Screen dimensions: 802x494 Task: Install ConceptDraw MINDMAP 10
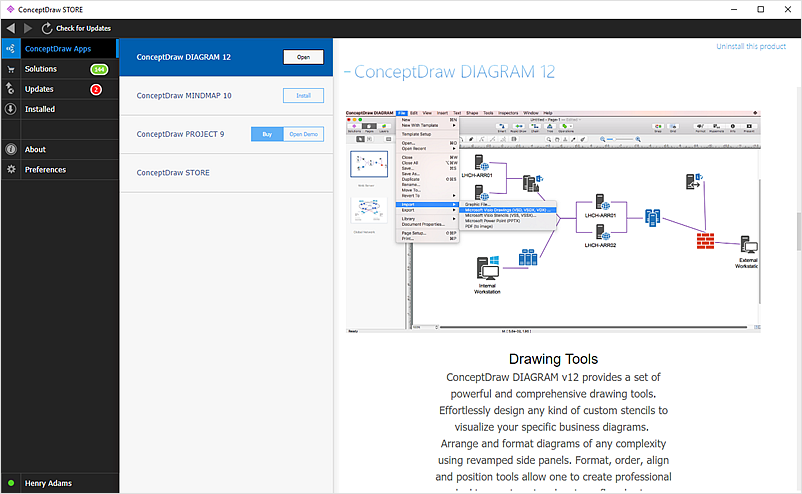point(303,96)
